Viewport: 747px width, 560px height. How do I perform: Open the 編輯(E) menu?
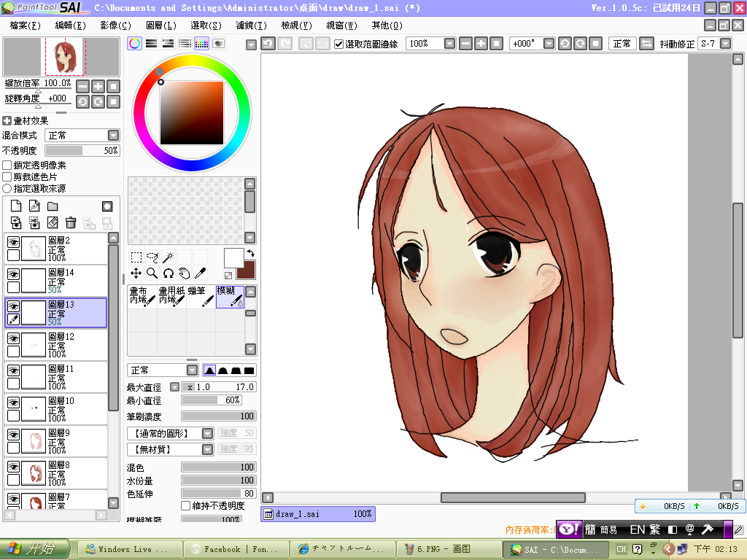click(71, 26)
